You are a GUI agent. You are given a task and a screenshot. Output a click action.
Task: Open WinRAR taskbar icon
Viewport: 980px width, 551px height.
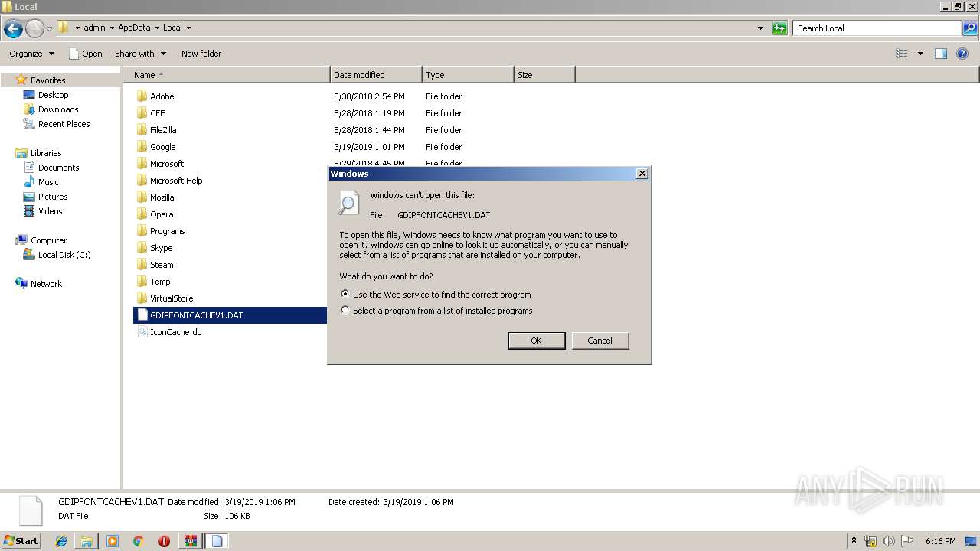[x=190, y=541]
